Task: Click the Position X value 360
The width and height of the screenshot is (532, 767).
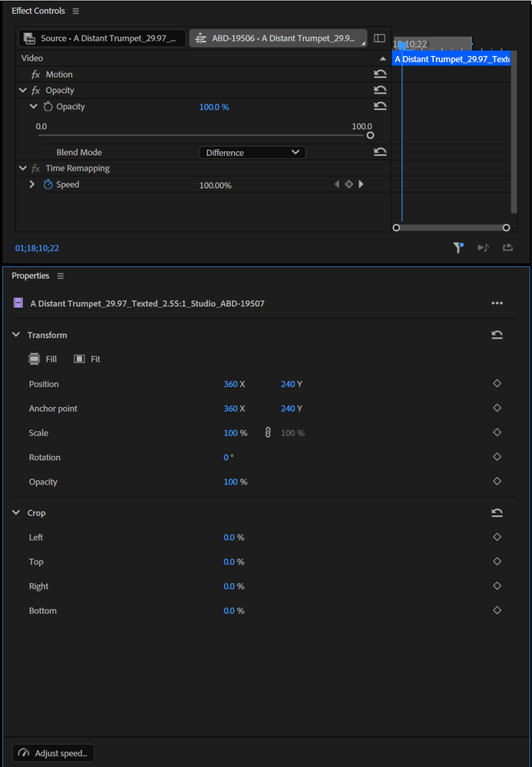Action: click(230, 384)
